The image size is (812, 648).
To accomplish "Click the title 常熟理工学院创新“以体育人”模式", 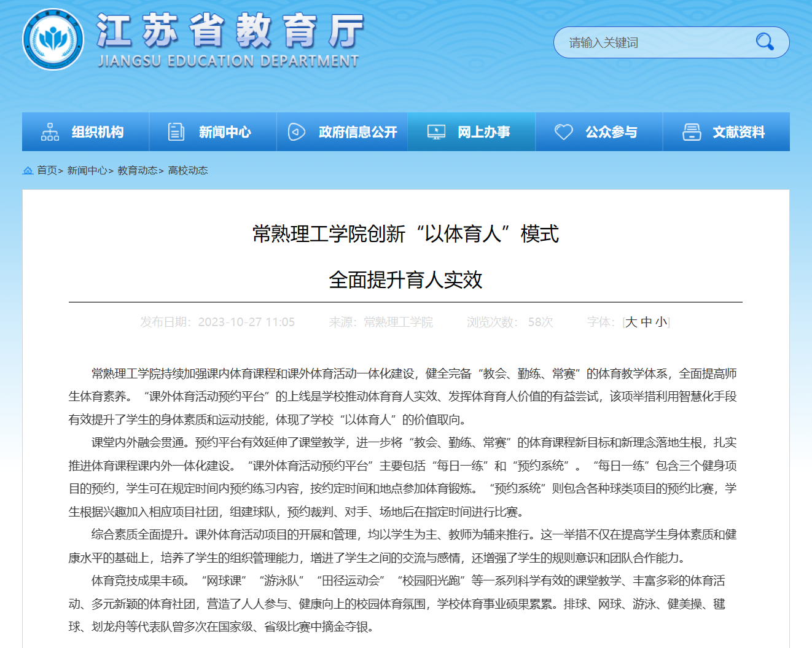I will coord(405,234).
